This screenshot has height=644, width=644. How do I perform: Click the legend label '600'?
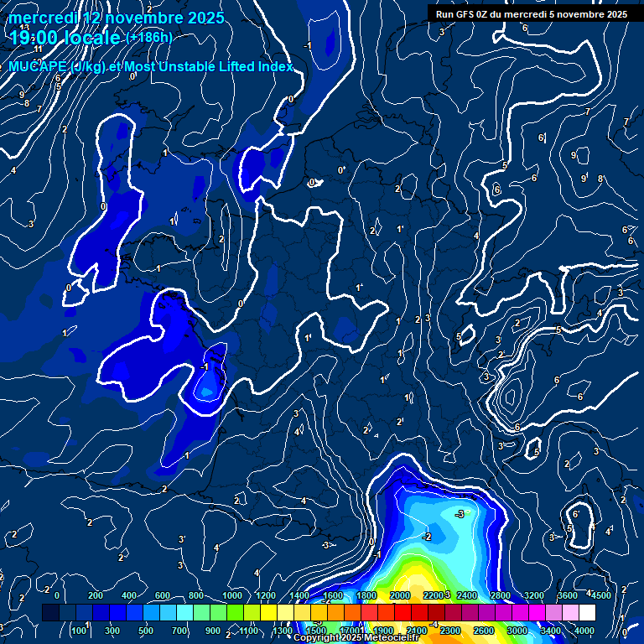tap(163, 595)
